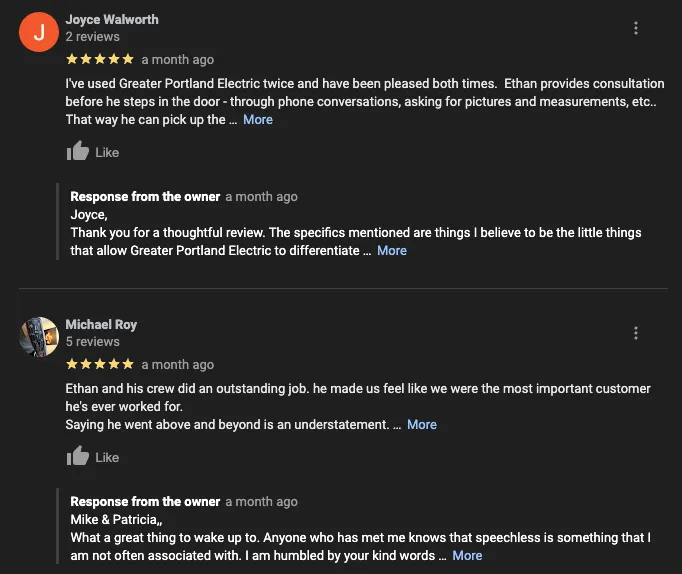The image size is (682, 574).
Task: Click Joyce Walworth's '2 reviews' count
Action: [x=93, y=37]
